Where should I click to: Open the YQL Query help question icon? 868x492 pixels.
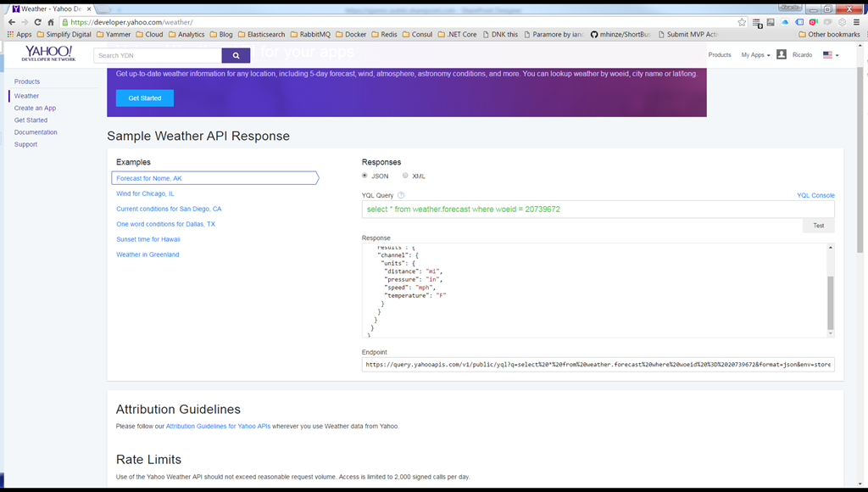click(401, 195)
